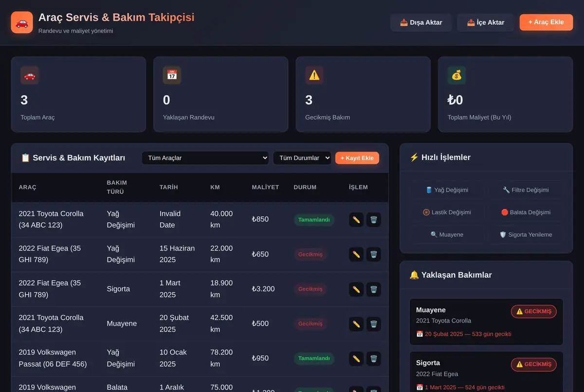
Task: Click the + Araç Ekle button
Action: (x=546, y=22)
